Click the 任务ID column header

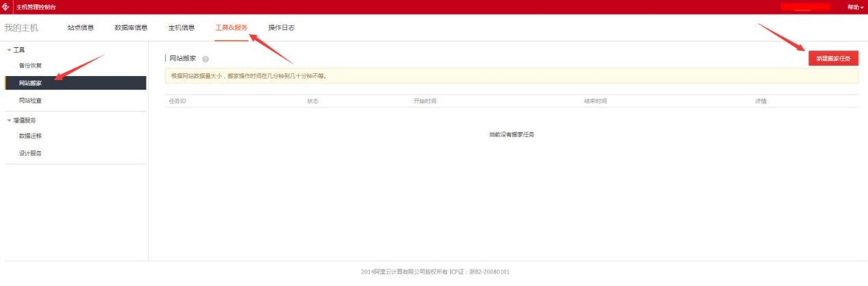pyautogui.click(x=178, y=101)
